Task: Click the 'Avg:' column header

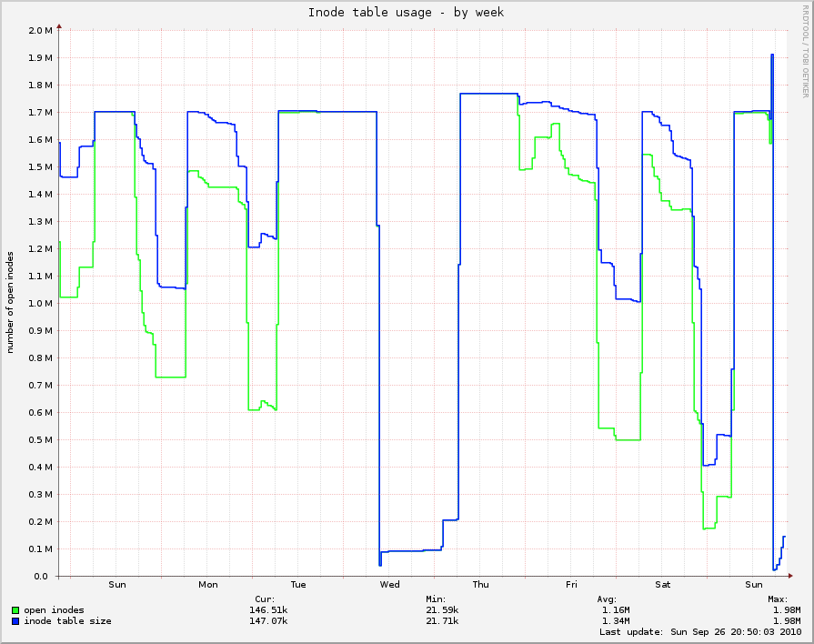Action: [x=607, y=599]
